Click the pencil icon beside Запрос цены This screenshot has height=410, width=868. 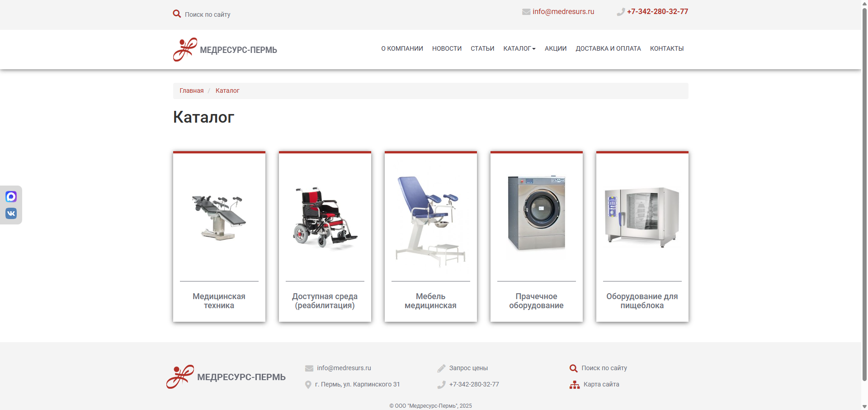click(442, 368)
